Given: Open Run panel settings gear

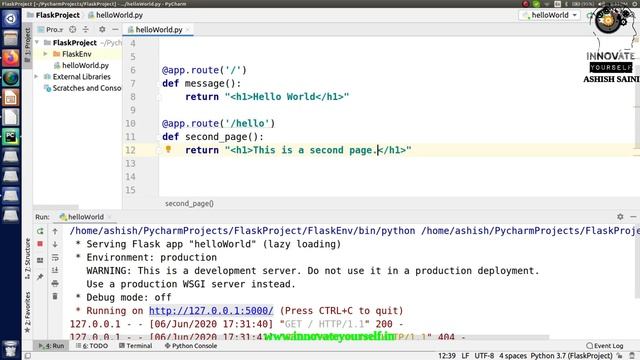Looking at the screenshot, I should 620,217.
